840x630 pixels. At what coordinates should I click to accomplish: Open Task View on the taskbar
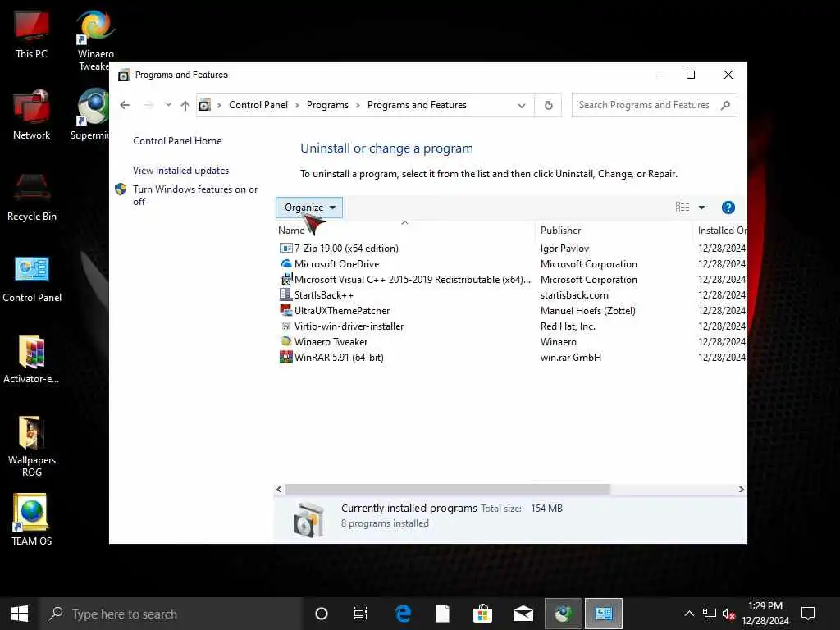361,614
